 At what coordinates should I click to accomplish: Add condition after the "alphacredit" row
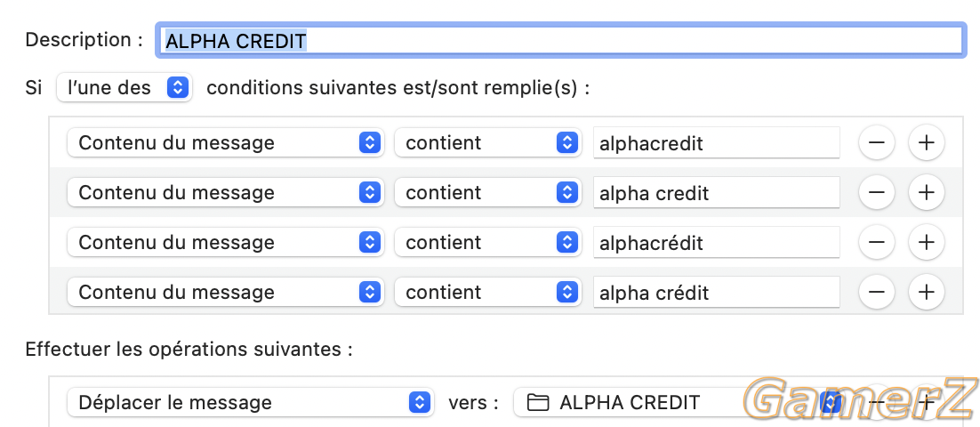point(926,142)
